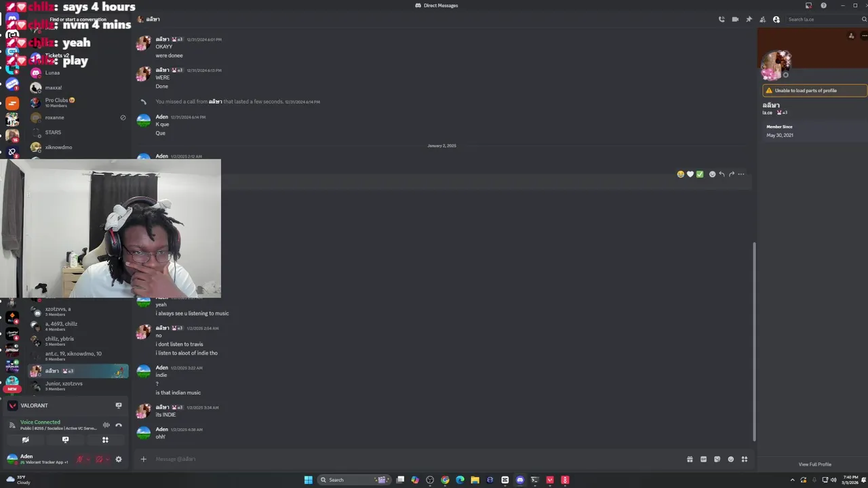Viewport: 868px width, 488px height.
Task: Turn on camera in voice panel
Action: tap(25, 440)
